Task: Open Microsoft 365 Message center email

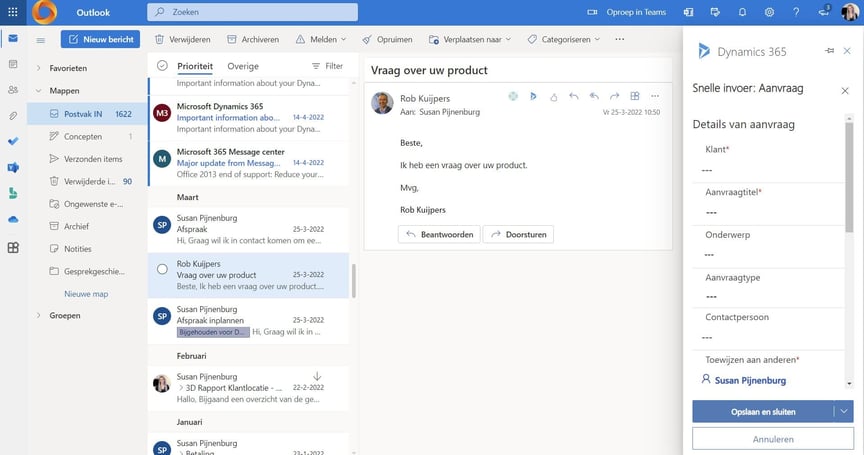Action: (249, 163)
